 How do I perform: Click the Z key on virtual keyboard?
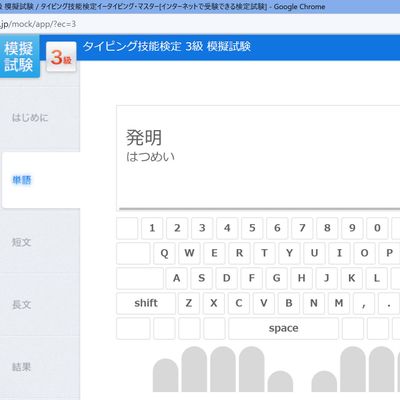(189, 303)
